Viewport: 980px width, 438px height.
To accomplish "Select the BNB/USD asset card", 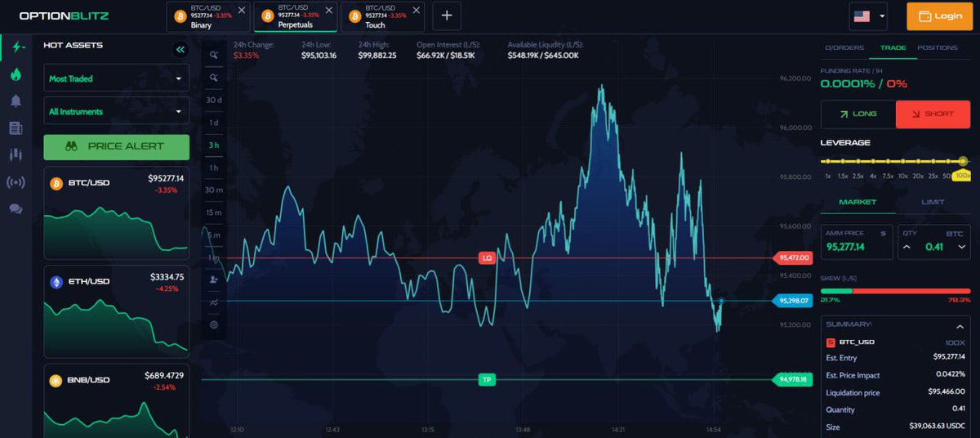I will tap(116, 401).
